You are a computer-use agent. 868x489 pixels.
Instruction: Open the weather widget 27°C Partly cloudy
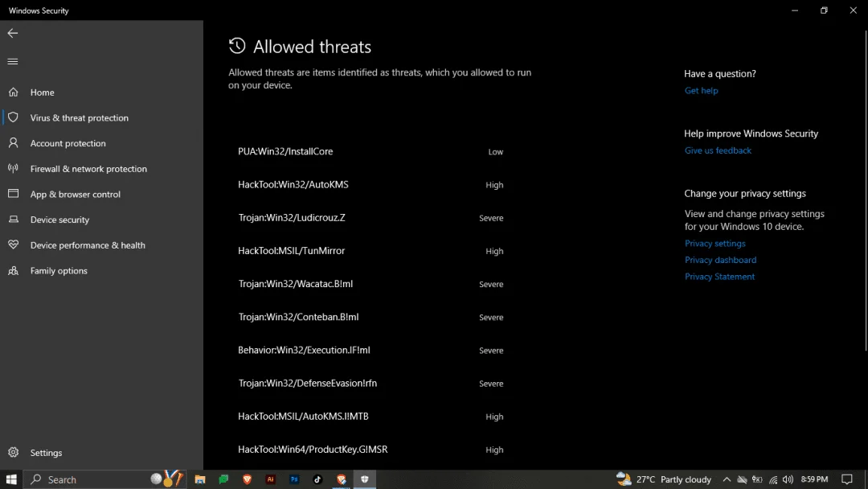point(664,479)
